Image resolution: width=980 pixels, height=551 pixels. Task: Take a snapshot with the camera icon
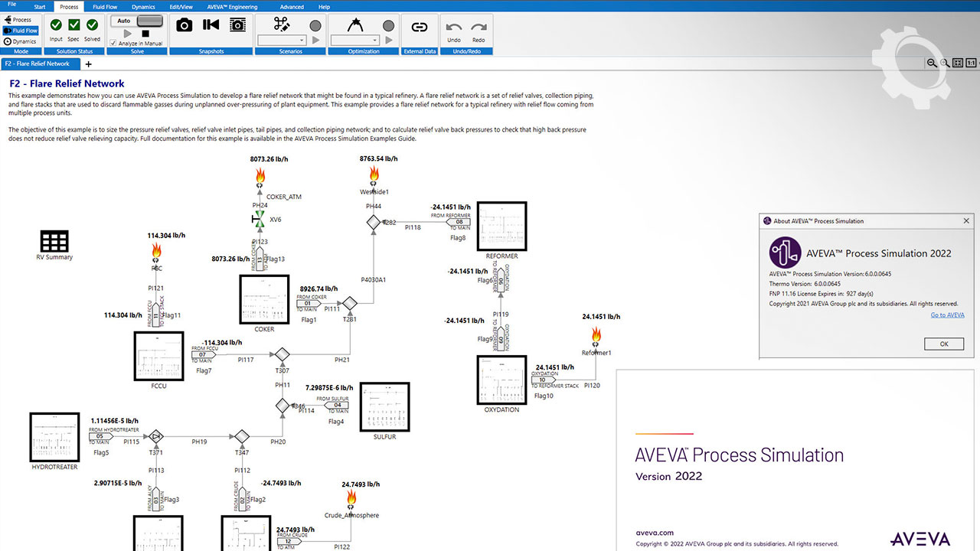[185, 25]
